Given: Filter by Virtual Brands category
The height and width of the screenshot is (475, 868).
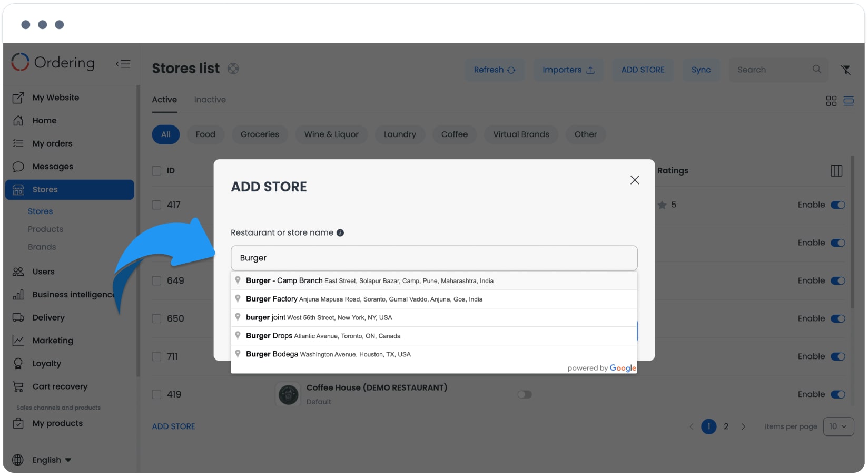Looking at the screenshot, I should tap(521, 134).
